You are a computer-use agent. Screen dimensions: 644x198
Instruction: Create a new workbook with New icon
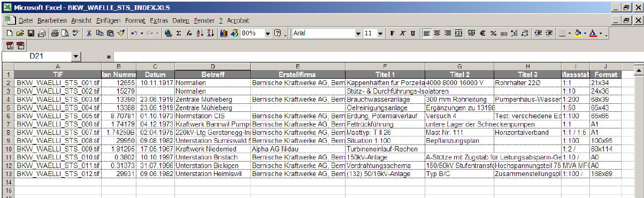click(10, 33)
